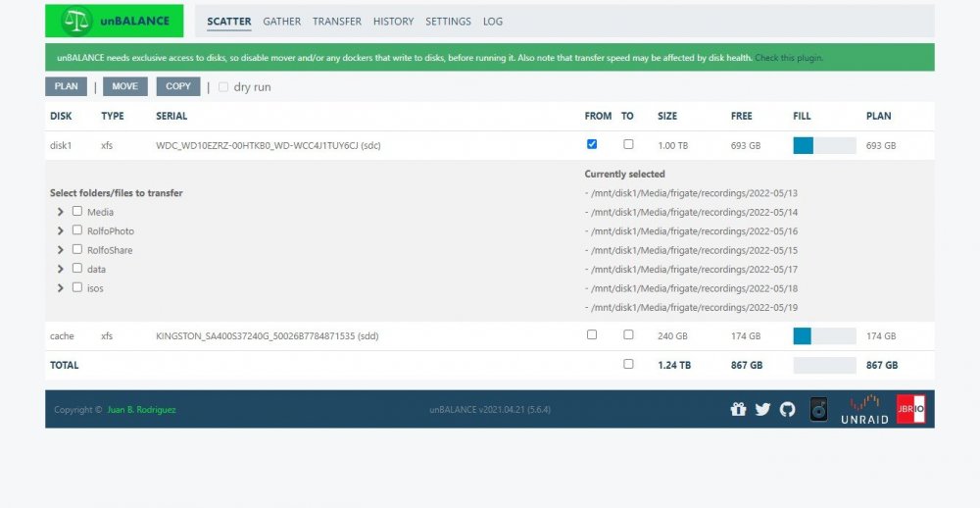This screenshot has height=508, width=980.
Task: Click the disk1 name cell
Action: [61, 146]
